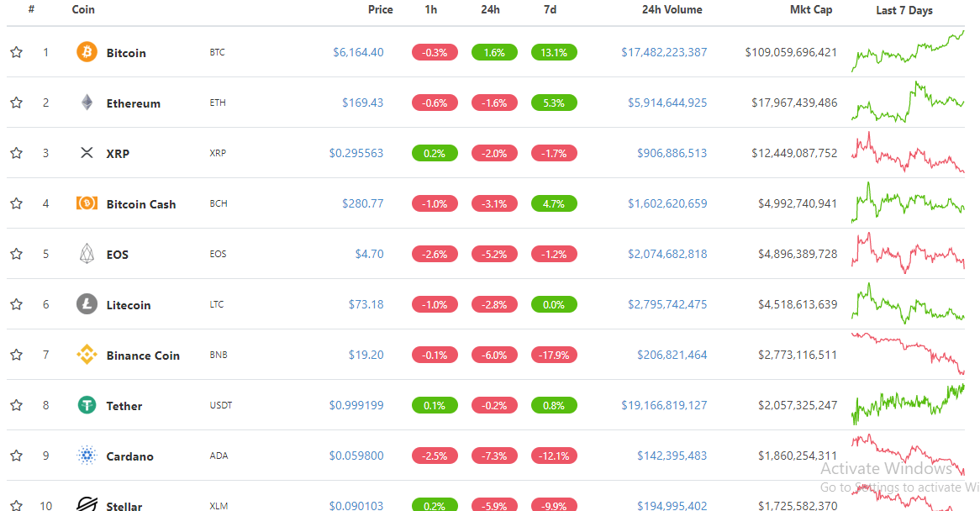
Task: Click the XRP logo icon
Action: point(87,153)
